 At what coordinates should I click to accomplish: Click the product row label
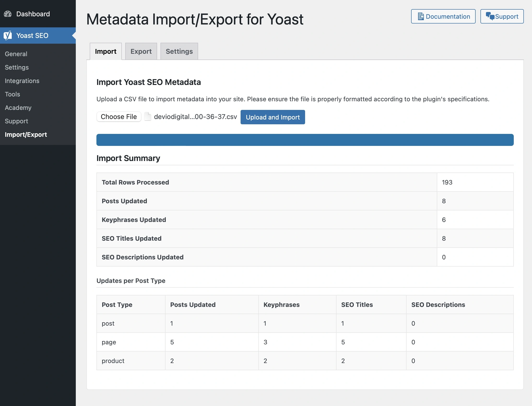(113, 361)
